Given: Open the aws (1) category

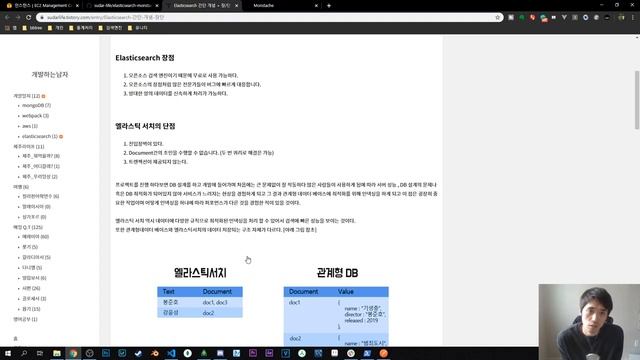Looking at the screenshot, I should pos(30,126).
